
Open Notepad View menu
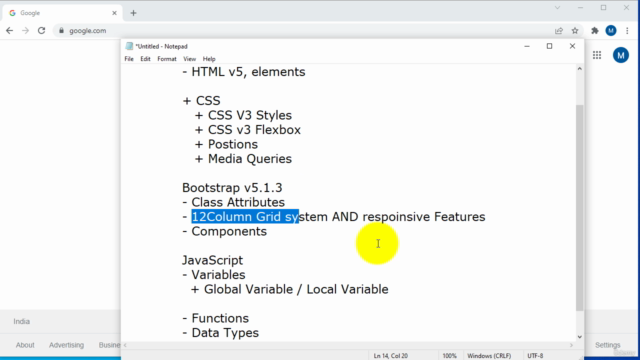click(x=189, y=59)
